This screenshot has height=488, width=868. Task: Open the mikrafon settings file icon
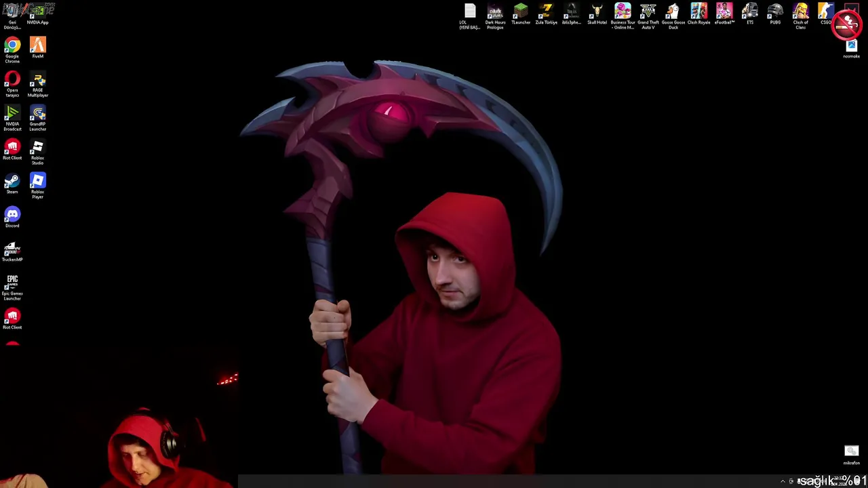click(x=851, y=455)
